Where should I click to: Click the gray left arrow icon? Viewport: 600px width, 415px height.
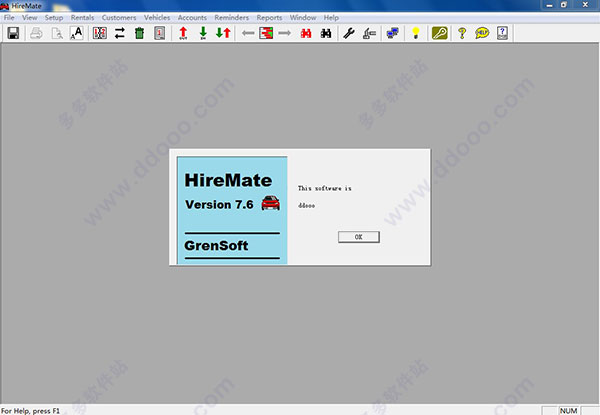248,33
